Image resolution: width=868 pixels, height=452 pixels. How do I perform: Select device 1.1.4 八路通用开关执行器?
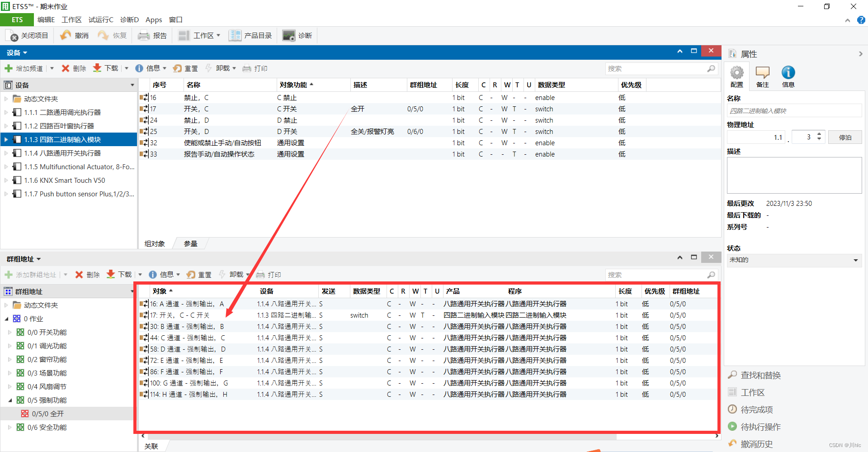62,153
